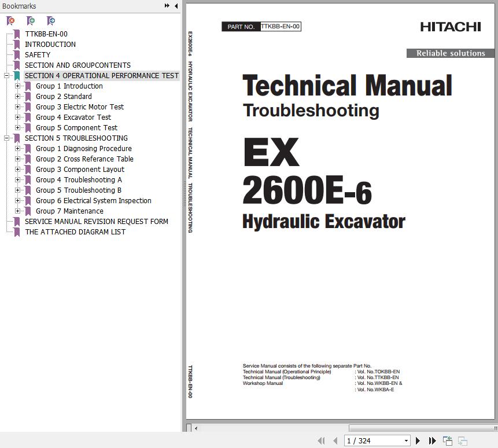This screenshot has width=498, height=448.
Task: Click the page number input field
Action: click(x=372, y=441)
